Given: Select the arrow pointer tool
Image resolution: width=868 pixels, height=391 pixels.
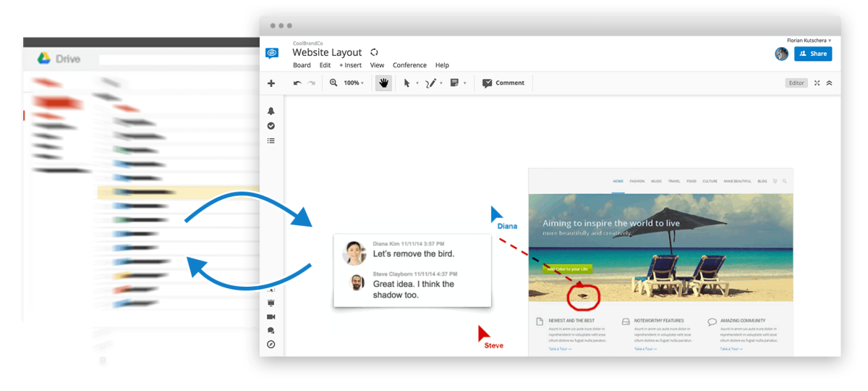Looking at the screenshot, I should pos(407,83).
